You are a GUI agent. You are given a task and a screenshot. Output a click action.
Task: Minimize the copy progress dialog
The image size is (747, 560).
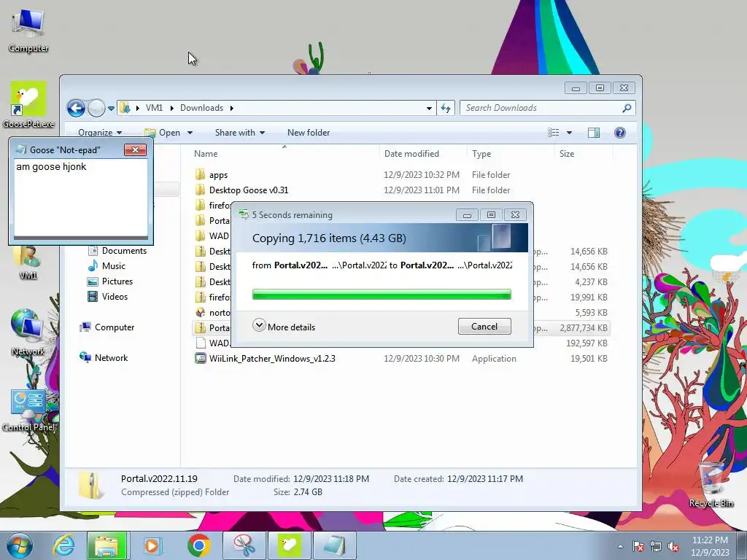pos(467,215)
